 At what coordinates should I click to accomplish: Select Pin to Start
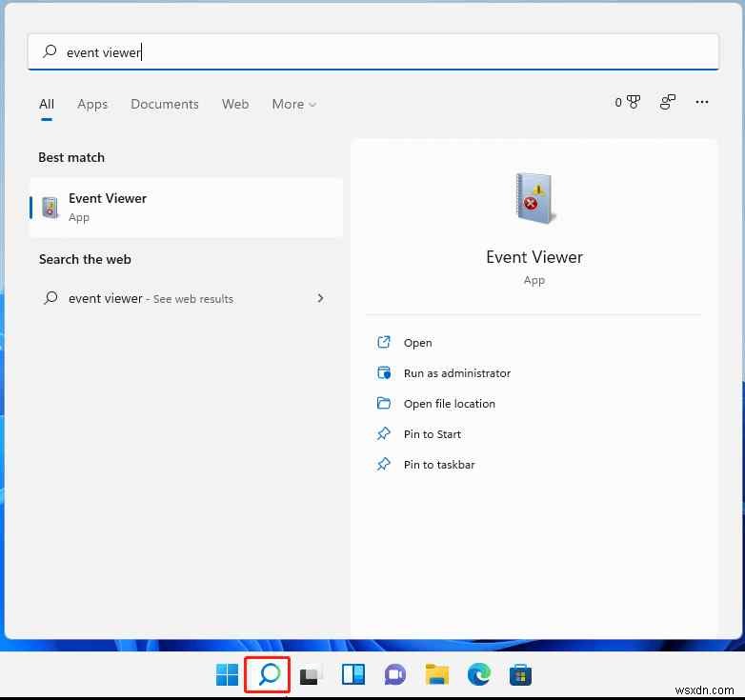pos(433,434)
